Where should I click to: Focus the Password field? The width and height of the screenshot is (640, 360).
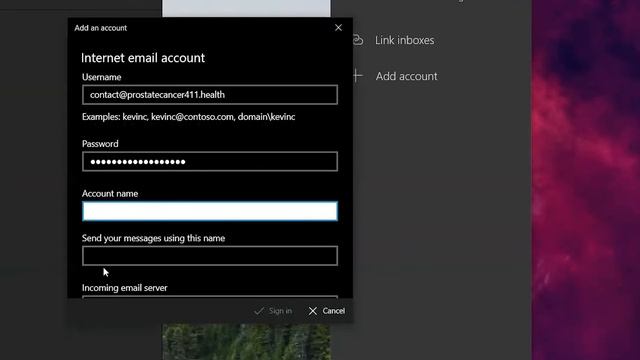click(x=210, y=162)
